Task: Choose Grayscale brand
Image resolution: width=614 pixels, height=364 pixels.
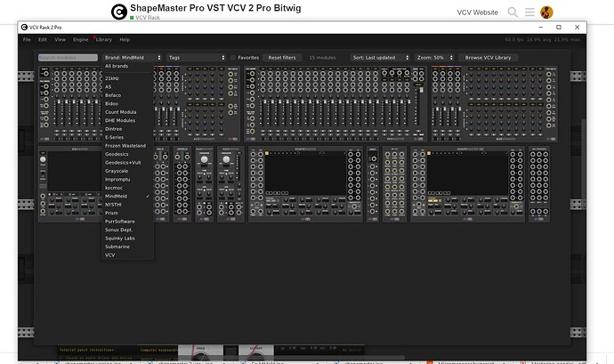Action: coord(127,171)
